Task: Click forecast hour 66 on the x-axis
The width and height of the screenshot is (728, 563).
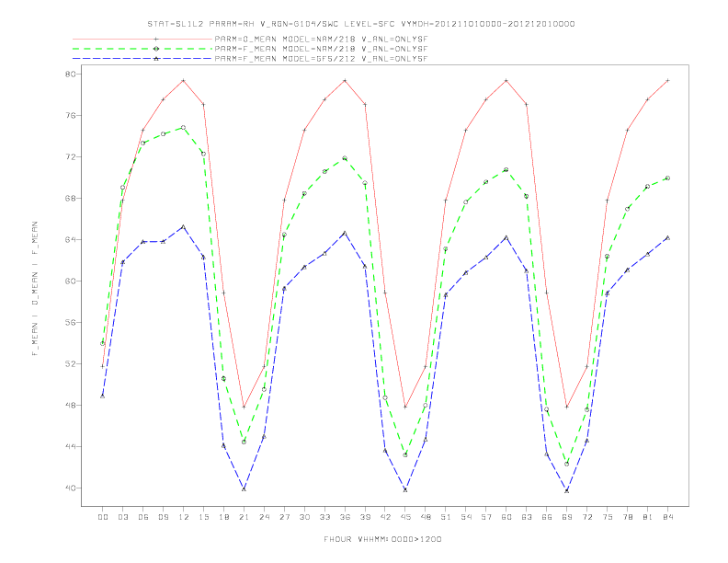Action: (547, 517)
